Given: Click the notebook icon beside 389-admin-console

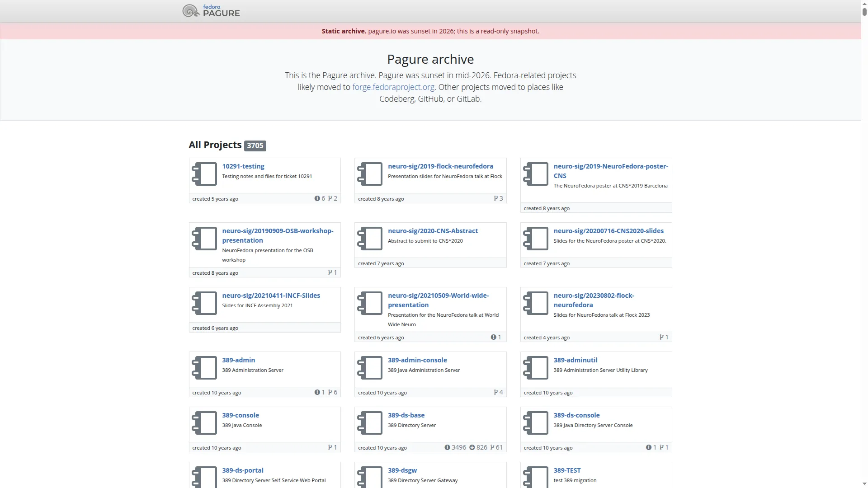Looking at the screenshot, I should point(370,368).
